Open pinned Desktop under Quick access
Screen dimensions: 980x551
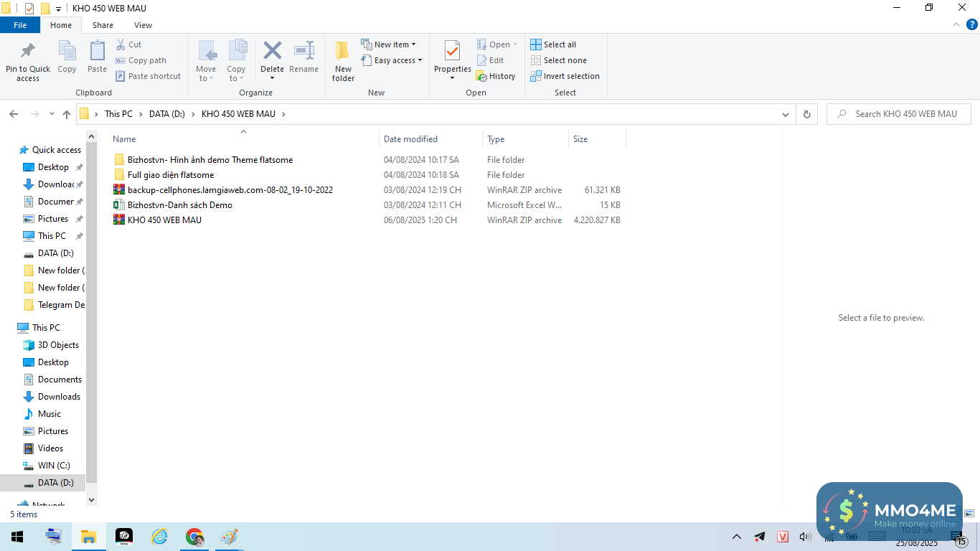[53, 167]
